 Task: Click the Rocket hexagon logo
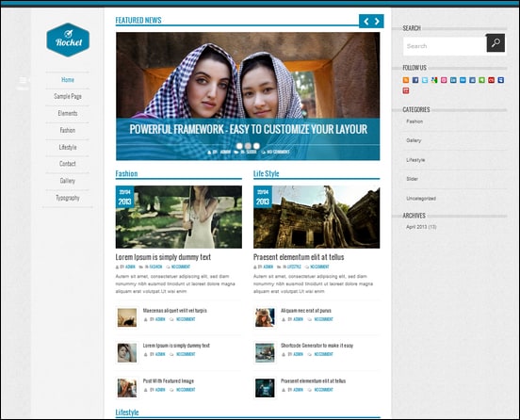68,40
